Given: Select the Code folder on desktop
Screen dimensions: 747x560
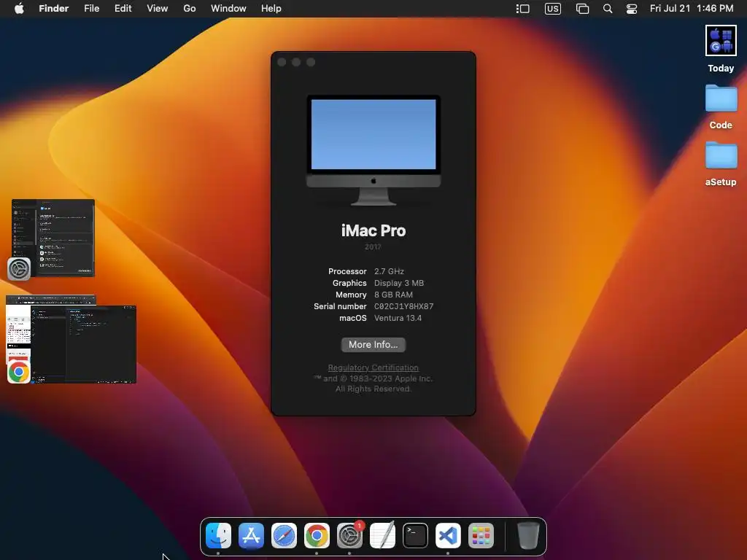Looking at the screenshot, I should point(721,106).
